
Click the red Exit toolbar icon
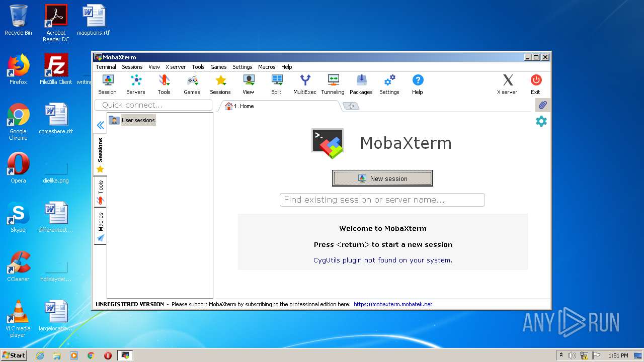pyautogui.click(x=536, y=84)
